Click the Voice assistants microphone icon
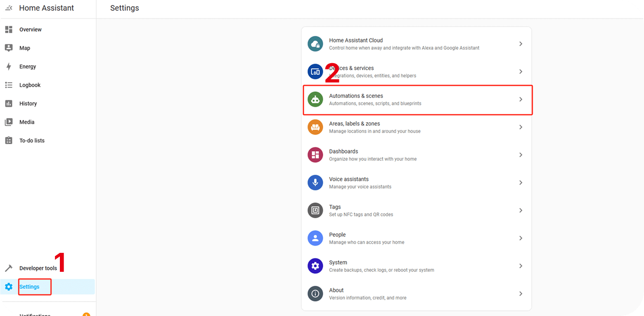Screen dimensions: 644x316 [315, 183]
